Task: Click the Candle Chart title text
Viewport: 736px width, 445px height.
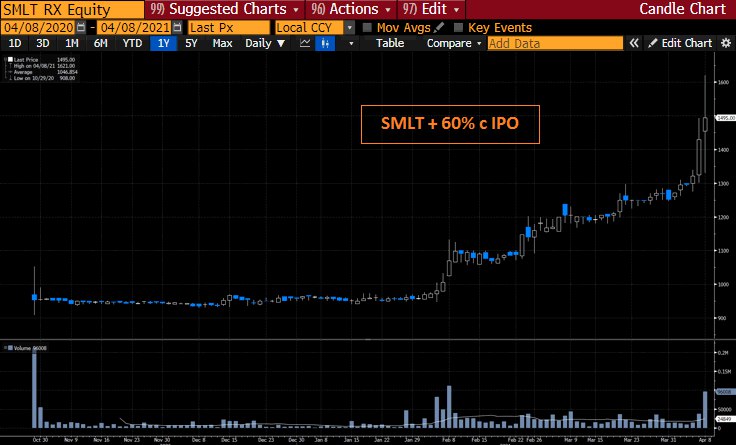Action: 682,9
